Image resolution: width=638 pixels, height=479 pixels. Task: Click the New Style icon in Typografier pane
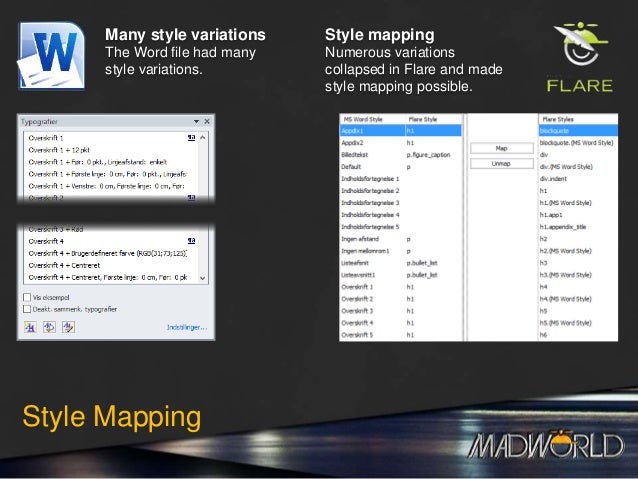tap(29, 327)
